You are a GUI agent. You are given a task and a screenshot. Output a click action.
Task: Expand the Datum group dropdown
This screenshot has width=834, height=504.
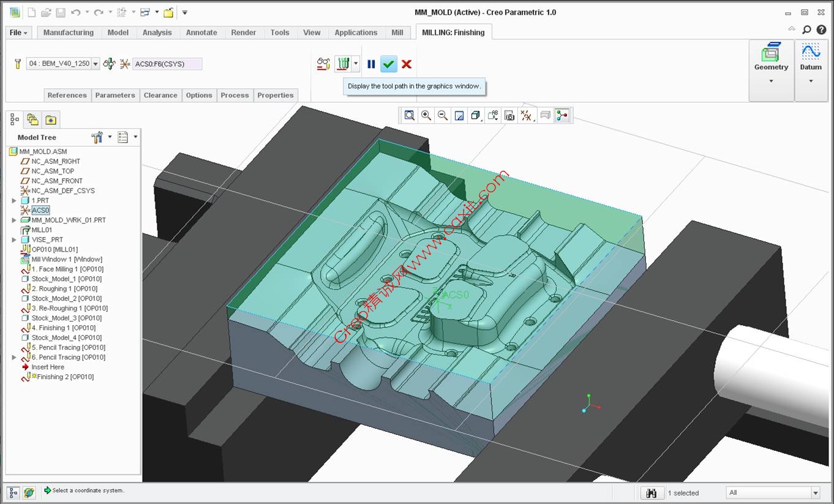[811, 81]
